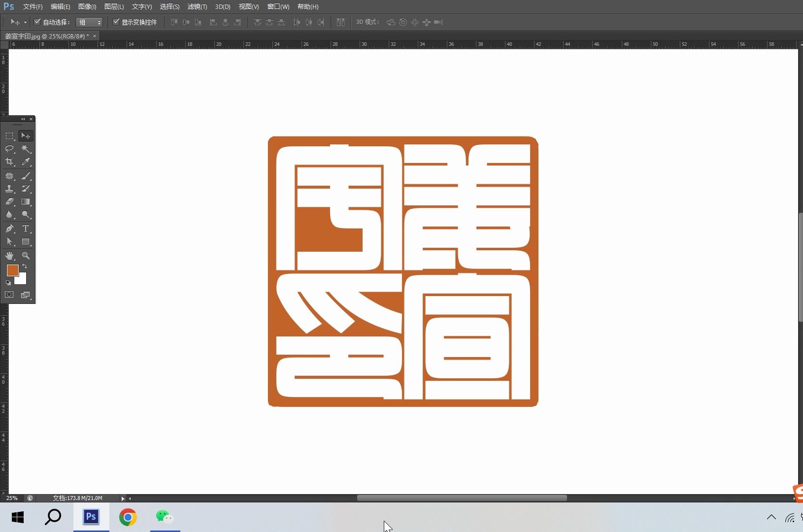Open the 图像(I) menu
803x532 pixels.
point(87,6)
